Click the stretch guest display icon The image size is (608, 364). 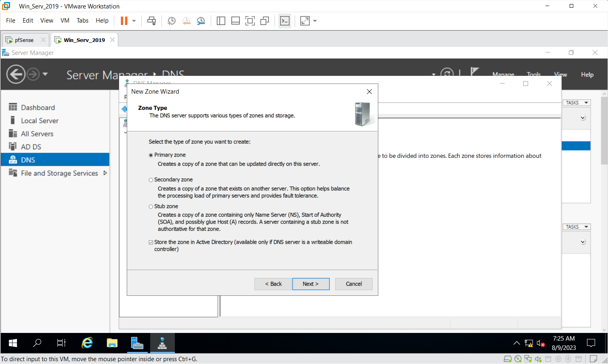point(305,21)
